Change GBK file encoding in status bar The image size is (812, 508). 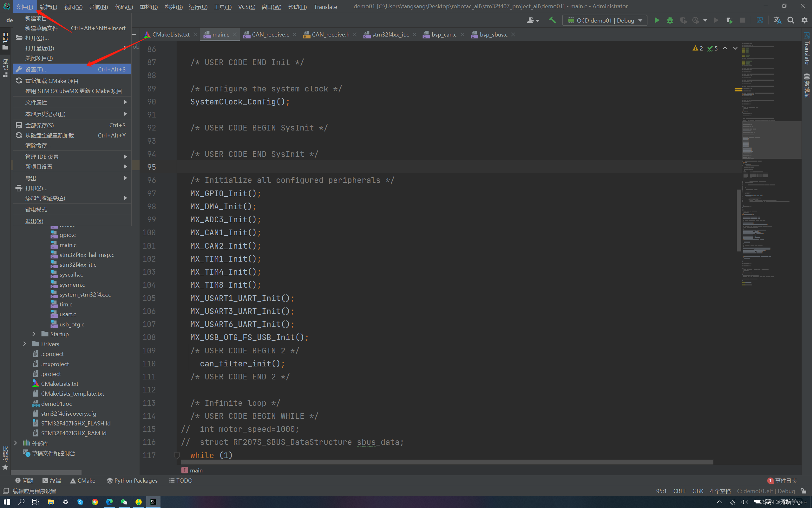pos(697,491)
